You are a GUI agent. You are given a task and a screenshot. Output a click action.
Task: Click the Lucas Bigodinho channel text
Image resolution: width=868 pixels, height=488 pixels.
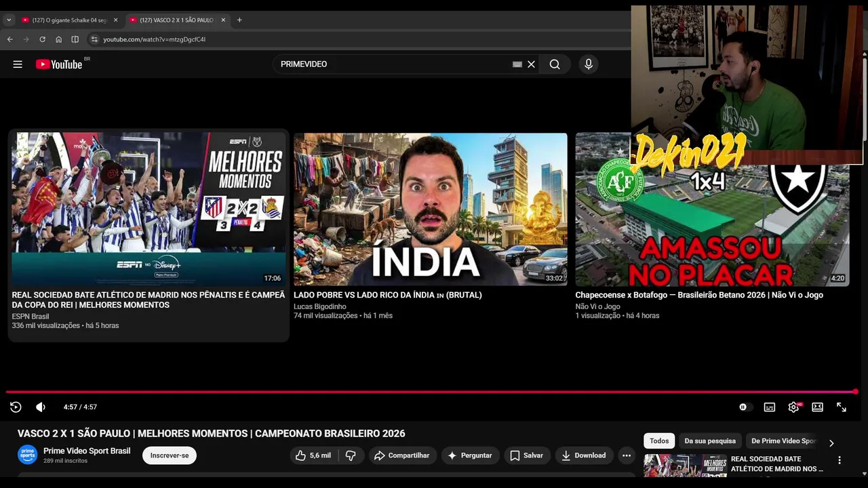(x=320, y=307)
